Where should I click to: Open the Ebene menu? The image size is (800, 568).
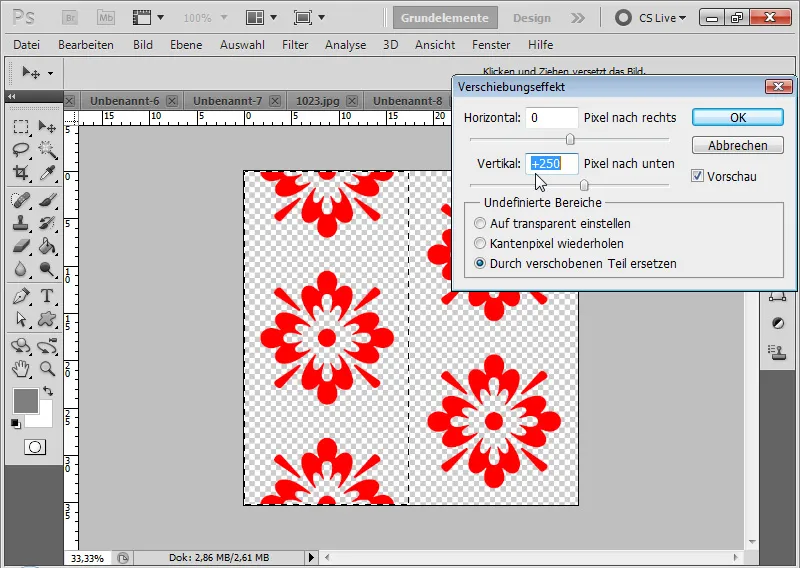click(186, 45)
